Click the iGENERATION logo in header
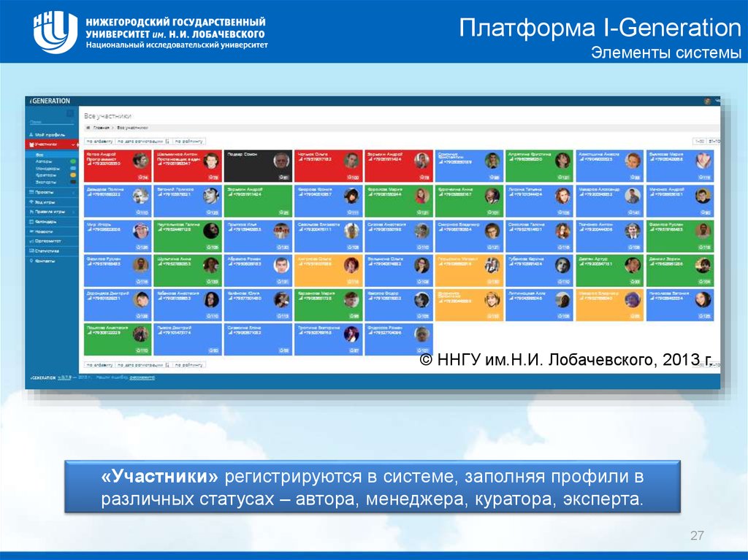The image size is (748, 560). pos(50,101)
